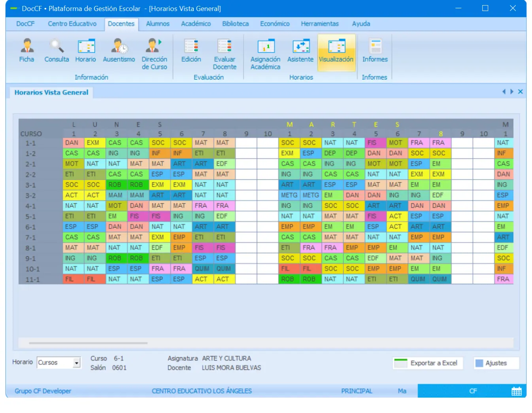Close the Horarios Vista General panel
This screenshot has height=413, width=532.
tap(521, 92)
